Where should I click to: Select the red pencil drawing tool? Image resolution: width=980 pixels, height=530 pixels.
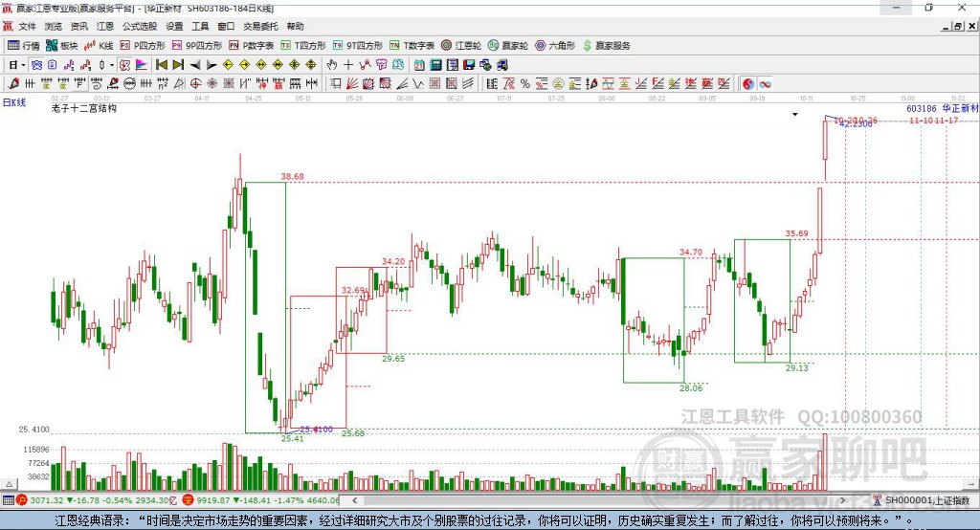pos(13,84)
